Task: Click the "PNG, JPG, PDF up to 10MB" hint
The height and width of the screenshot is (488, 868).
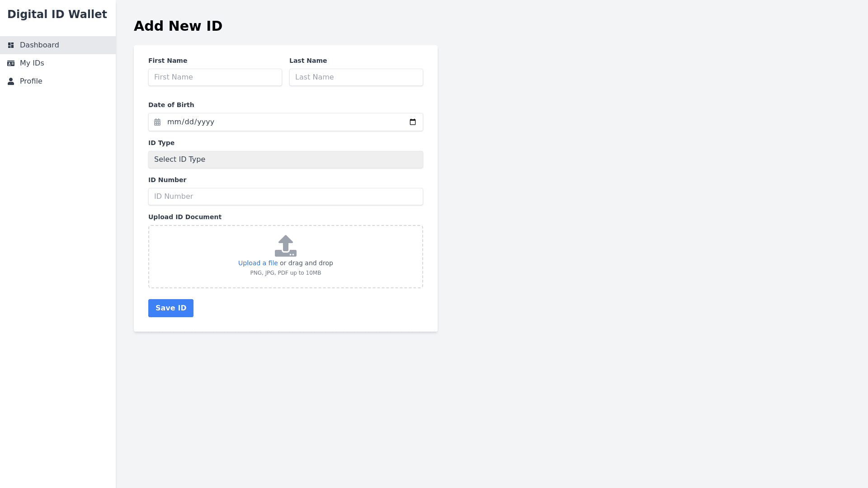Action: pos(286,273)
